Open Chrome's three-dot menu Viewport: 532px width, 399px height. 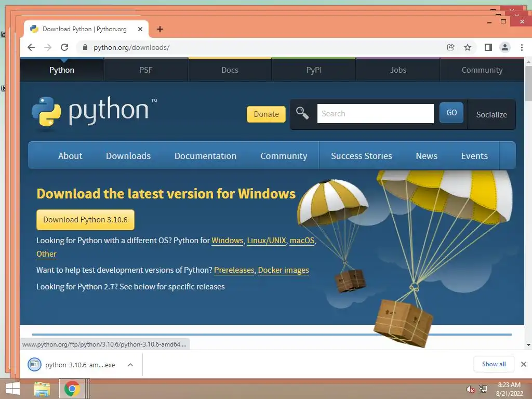tap(522, 47)
